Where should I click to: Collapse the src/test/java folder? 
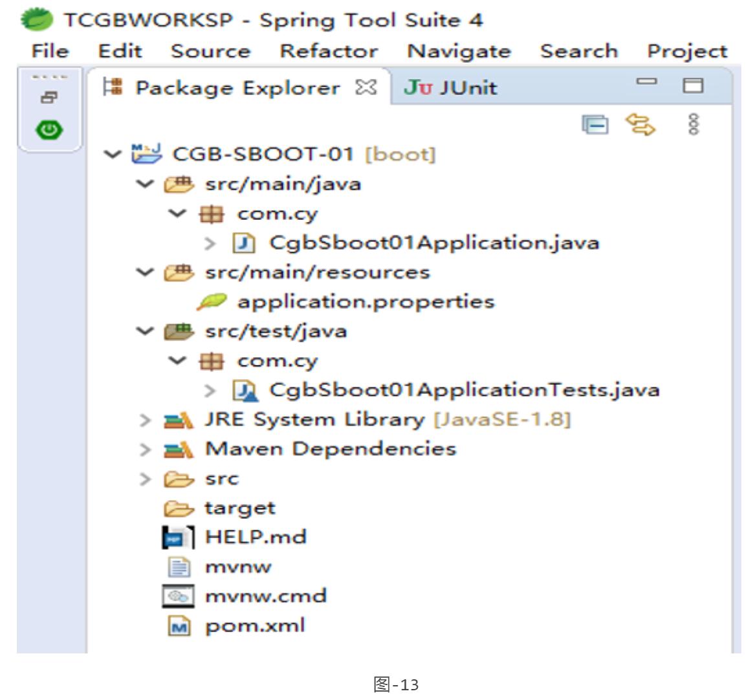[x=145, y=331]
